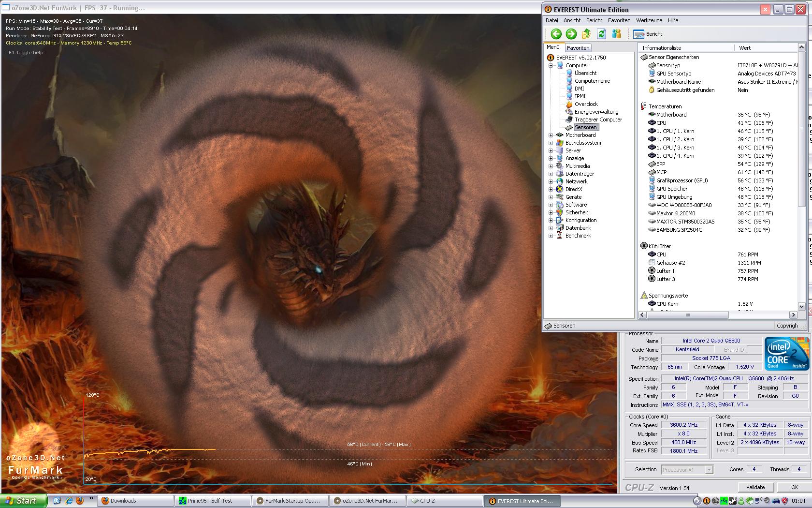Click the Gehäuse #2 fan row
The width and height of the screenshot is (812, 508).
pos(719,263)
